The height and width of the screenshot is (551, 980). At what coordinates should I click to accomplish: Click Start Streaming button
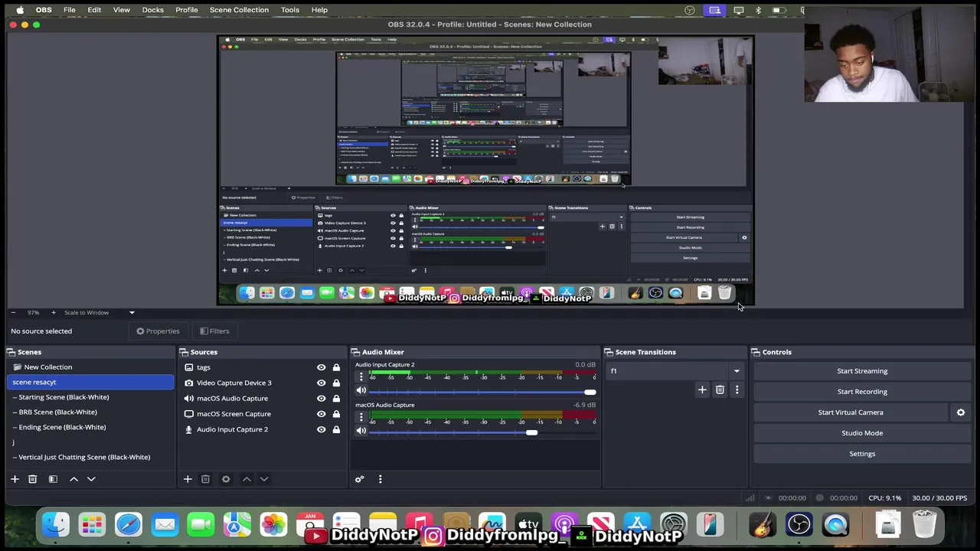coord(862,371)
